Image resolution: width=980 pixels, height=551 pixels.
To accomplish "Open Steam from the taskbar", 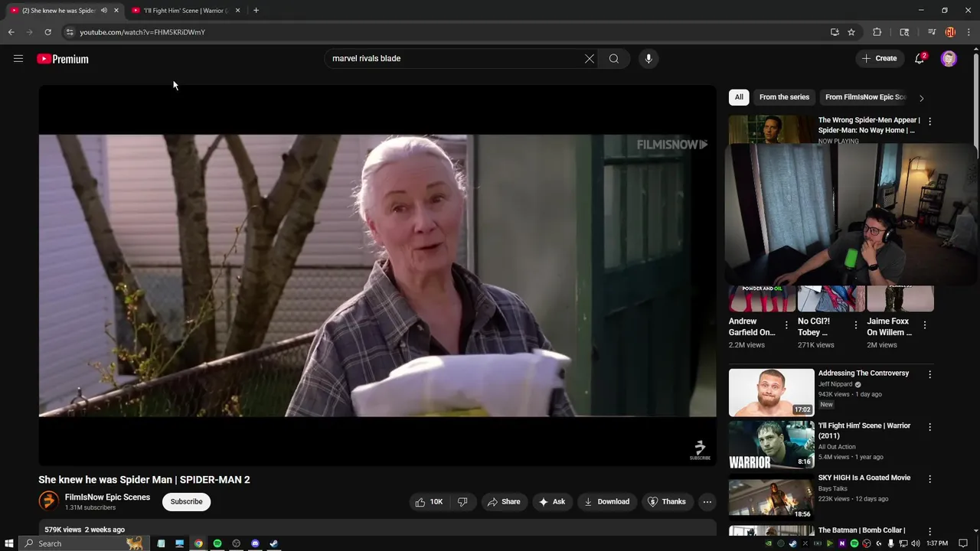I will 274,543.
